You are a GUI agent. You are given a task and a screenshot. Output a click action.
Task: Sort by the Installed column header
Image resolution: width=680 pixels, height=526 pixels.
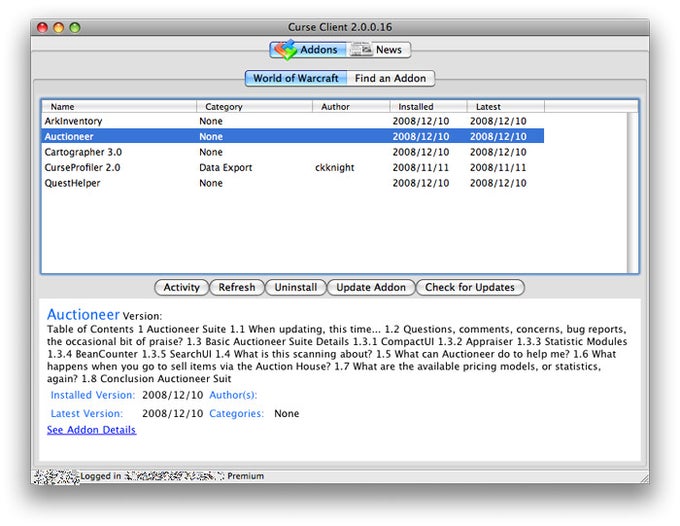click(x=428, y=106)
